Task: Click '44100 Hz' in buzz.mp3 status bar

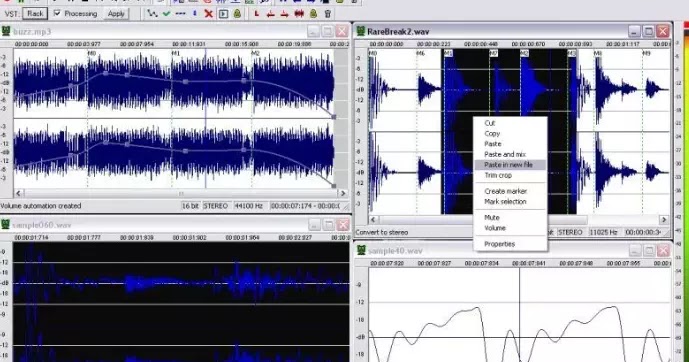Action: tap(249, 206)
